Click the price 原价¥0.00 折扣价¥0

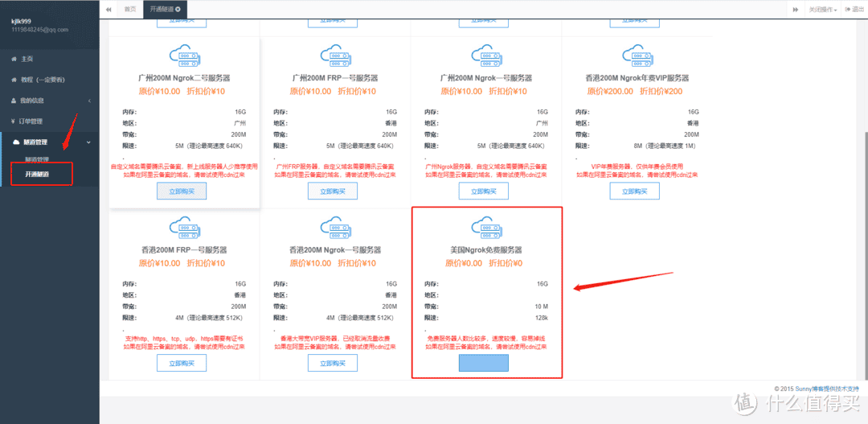point(484,263)
